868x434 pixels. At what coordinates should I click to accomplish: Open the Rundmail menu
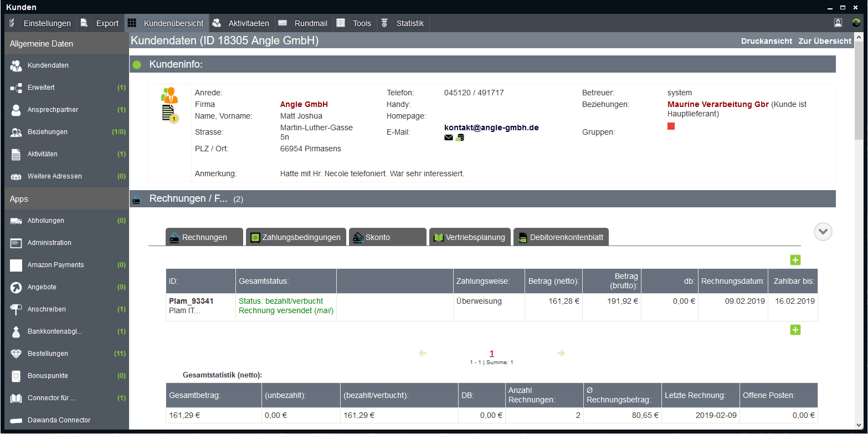coord(303,23)
